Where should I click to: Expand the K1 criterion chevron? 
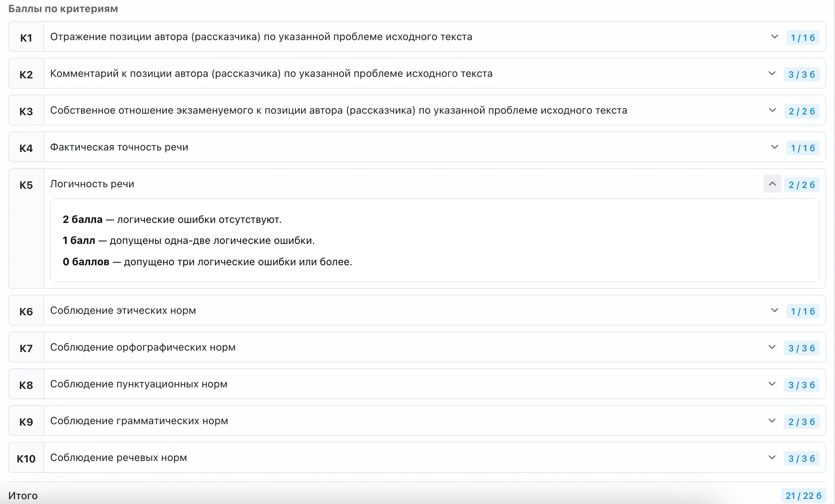tap(774, 37)
